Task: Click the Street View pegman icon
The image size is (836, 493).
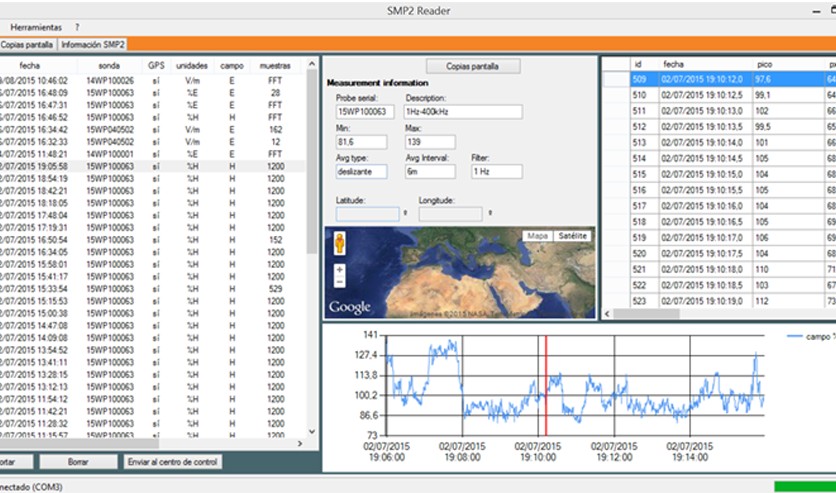Action: click(x=340, y=243)
